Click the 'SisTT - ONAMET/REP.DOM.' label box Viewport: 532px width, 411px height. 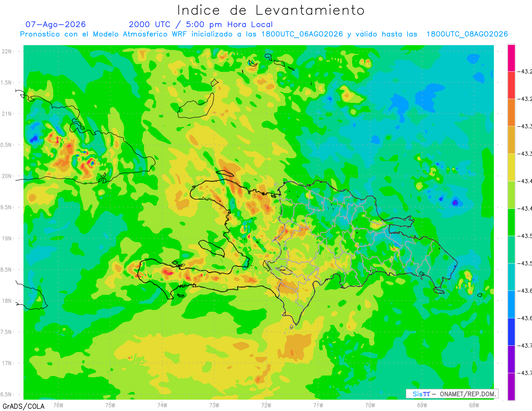[x=452, y=394]
